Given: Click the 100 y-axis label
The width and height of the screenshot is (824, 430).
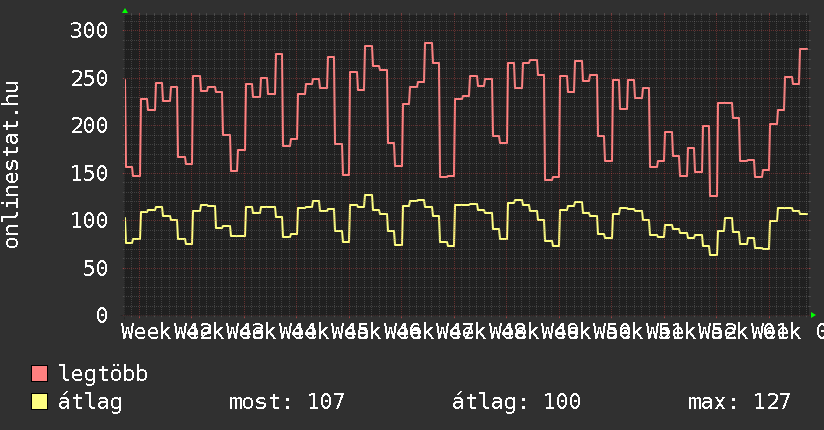Looking at the screenshot, I should coord(89,220).
